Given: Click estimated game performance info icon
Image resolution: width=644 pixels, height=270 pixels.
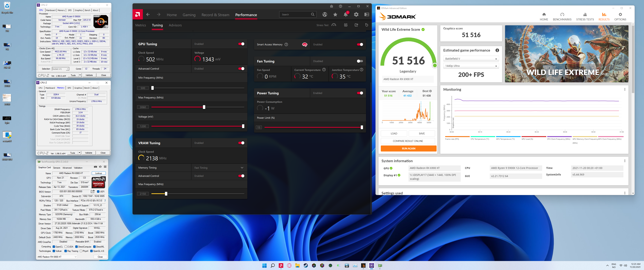Looking at the screenshot, I should click(497, 50).
